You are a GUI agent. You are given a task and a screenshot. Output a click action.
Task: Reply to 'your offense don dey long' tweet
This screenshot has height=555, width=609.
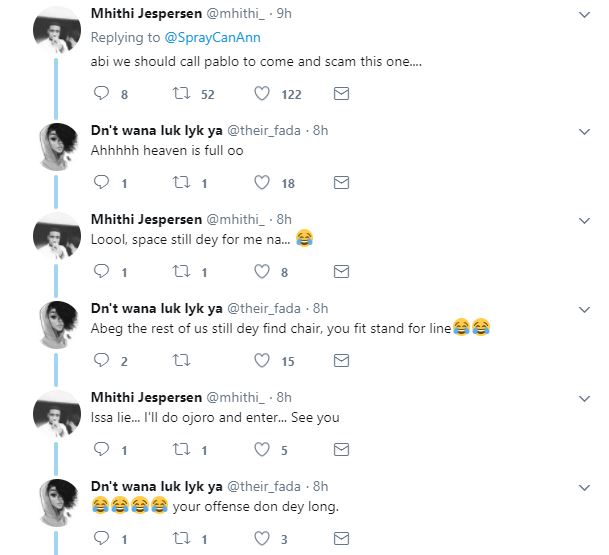pyautogui.click(x=100, y=539)
